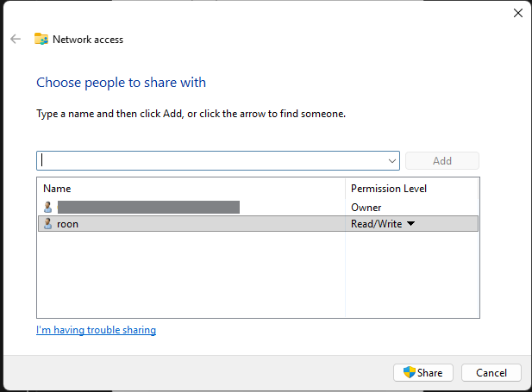Click the Network access title text
Screen dimensions: 532x392
coord(88,40)
